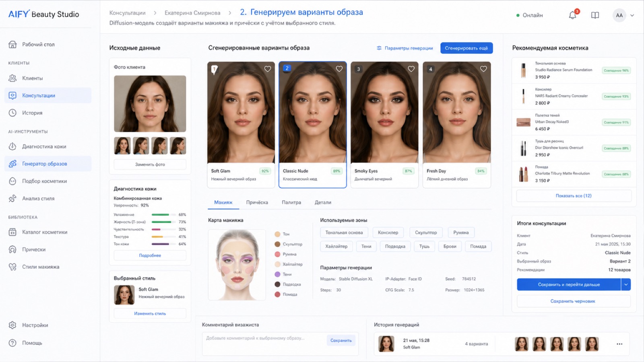Favorite the Classic Nude variant with heart
Screen dimensions: 644x362
coord(339,69)
